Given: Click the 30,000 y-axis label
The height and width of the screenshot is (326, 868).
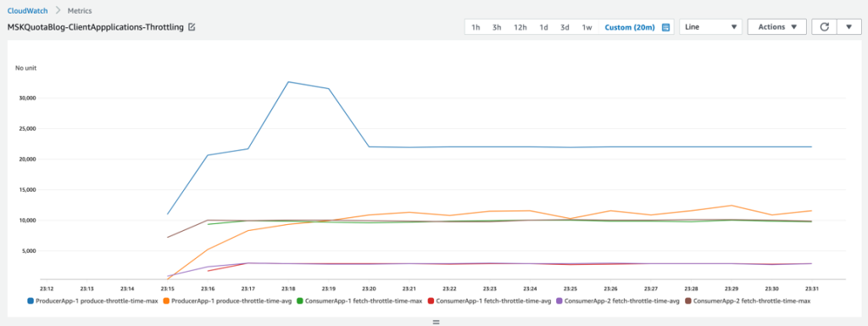Looking at the screenshot, I should [27, 98].
